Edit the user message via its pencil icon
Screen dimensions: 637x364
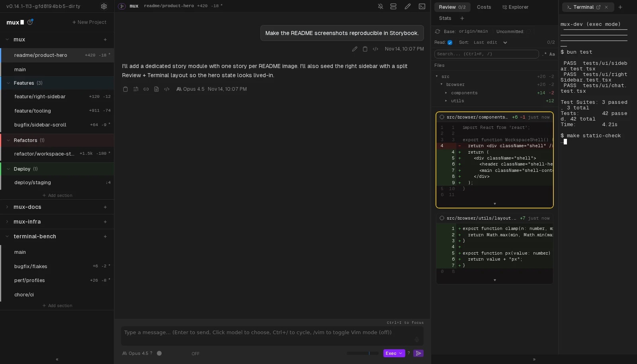pos(355,49)
